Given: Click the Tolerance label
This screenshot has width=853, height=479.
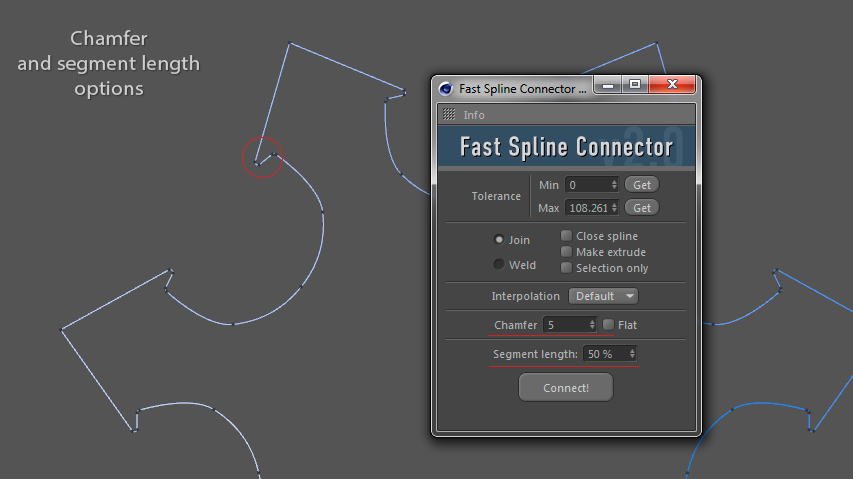Looking at the screenshot, I should [x=496, y=196].
